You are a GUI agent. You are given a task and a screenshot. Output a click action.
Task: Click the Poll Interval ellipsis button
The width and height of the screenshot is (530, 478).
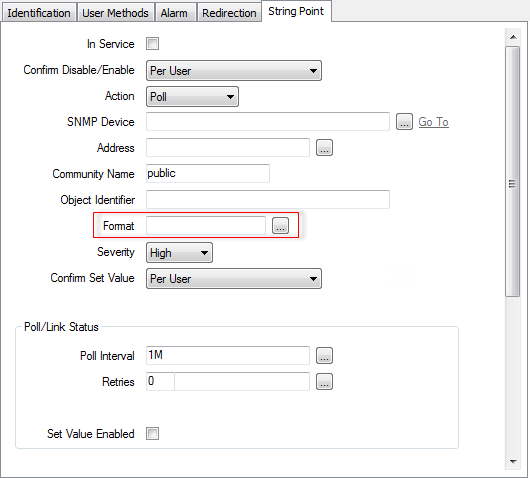click(324, 356)
